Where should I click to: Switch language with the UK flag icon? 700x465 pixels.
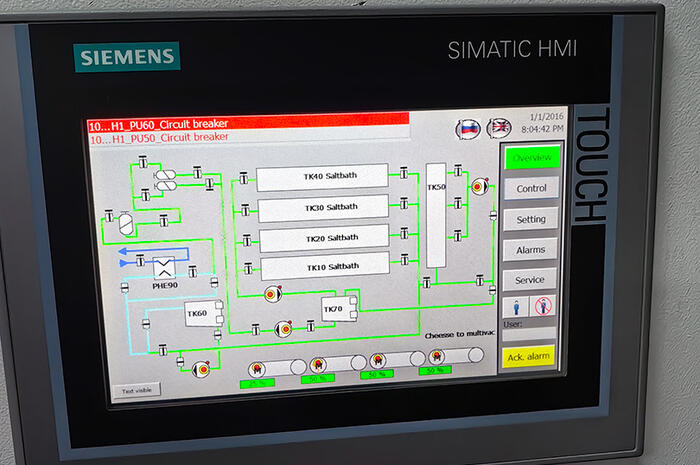pyautogui.click(x=499, y=128)
